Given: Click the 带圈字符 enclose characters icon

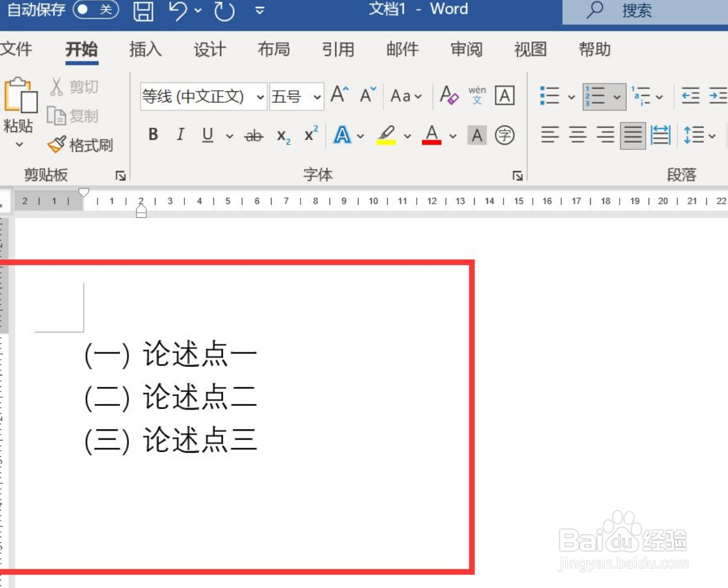Looking at the screenshot, I should pyautogui.click(x=504, y=135).
